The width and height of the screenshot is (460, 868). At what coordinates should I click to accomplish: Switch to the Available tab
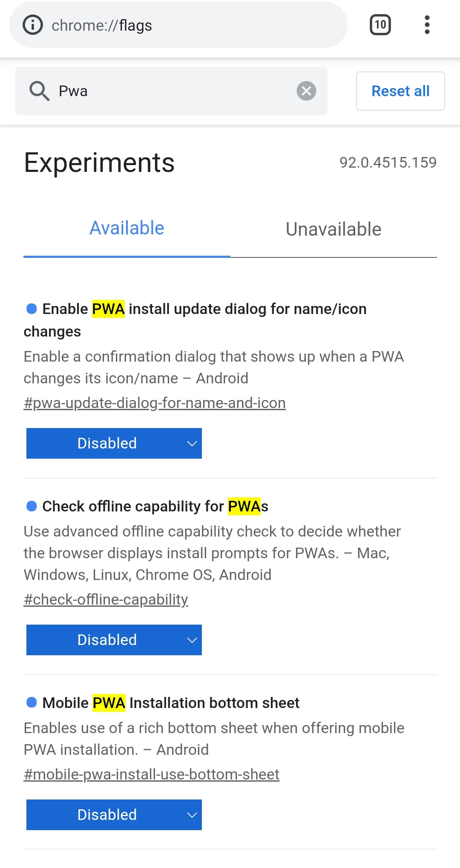(126, 228)
